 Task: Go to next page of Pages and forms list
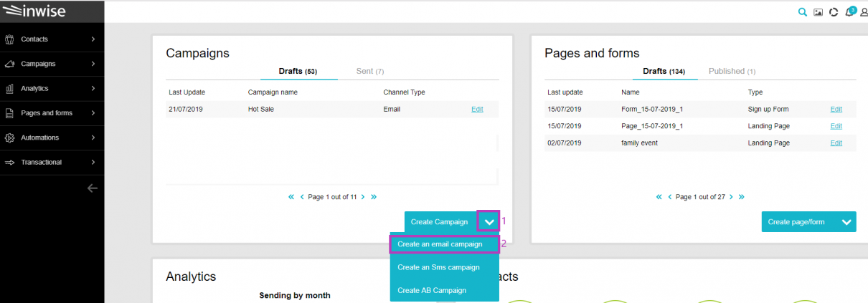point(731,196)
